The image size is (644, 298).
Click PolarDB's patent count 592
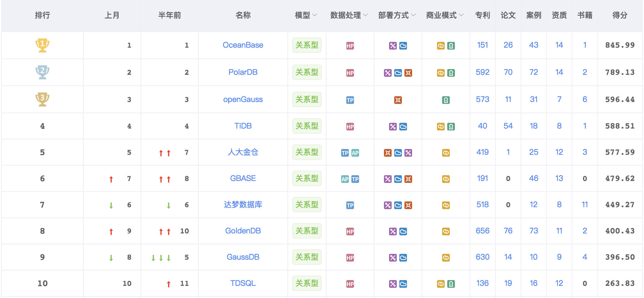pyautogui.click(x=483, y=72)
